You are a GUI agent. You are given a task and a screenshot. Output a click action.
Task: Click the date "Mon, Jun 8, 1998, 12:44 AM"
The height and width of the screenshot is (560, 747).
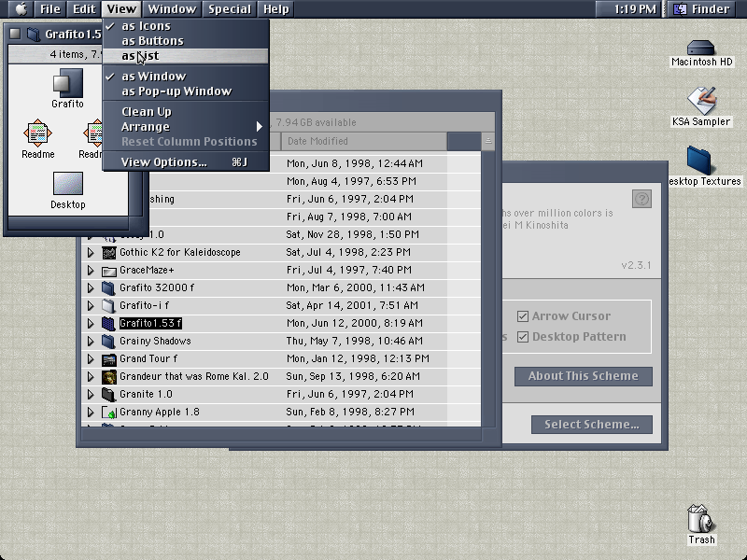(x=355, y=164)
